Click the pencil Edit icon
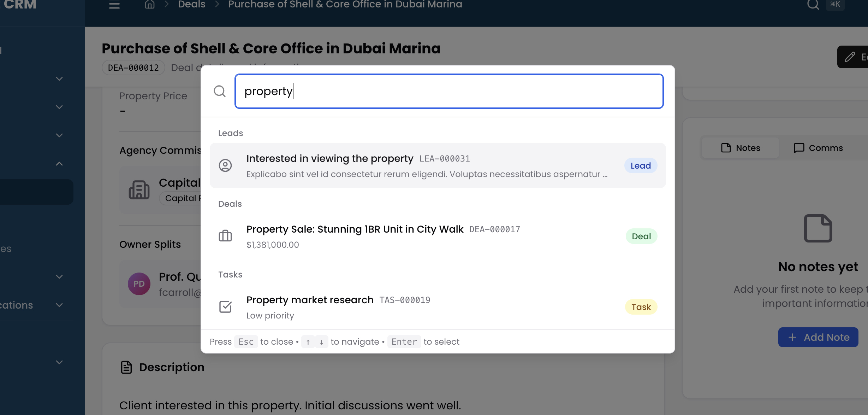 click(x=850, y=57)
